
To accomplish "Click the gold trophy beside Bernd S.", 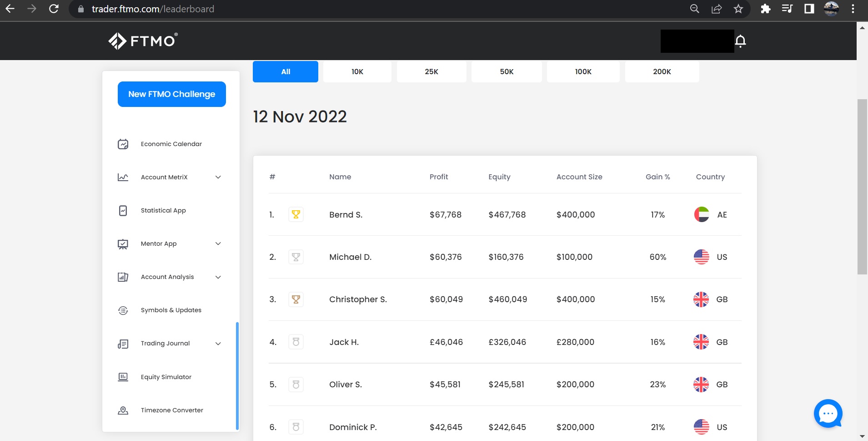I will click(296, 214).
